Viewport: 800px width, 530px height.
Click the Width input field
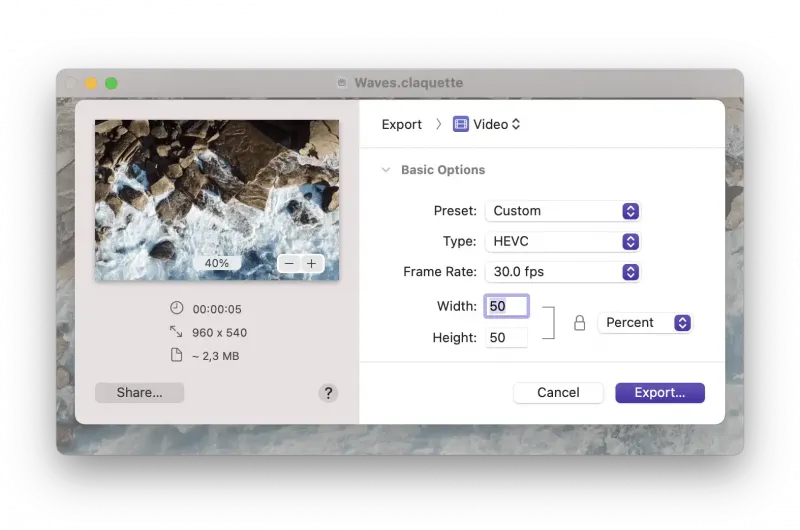pyautogui.click(x=506, y=306)
